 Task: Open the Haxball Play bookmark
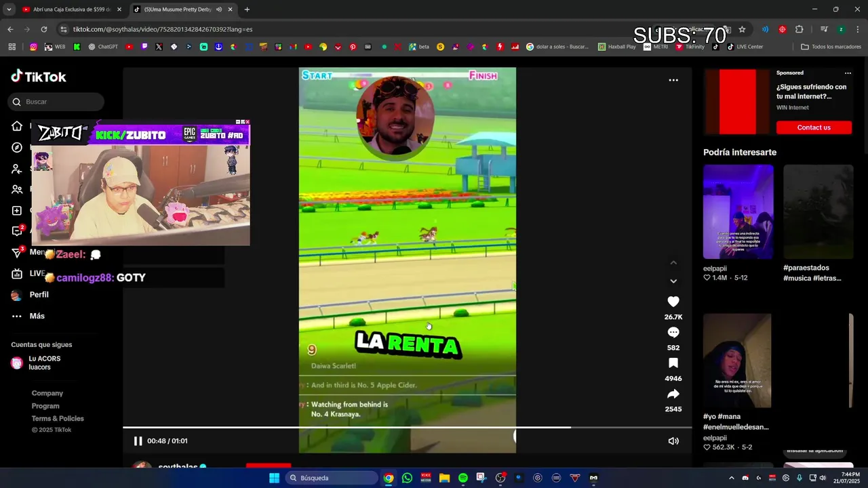(x=616, y=47)
